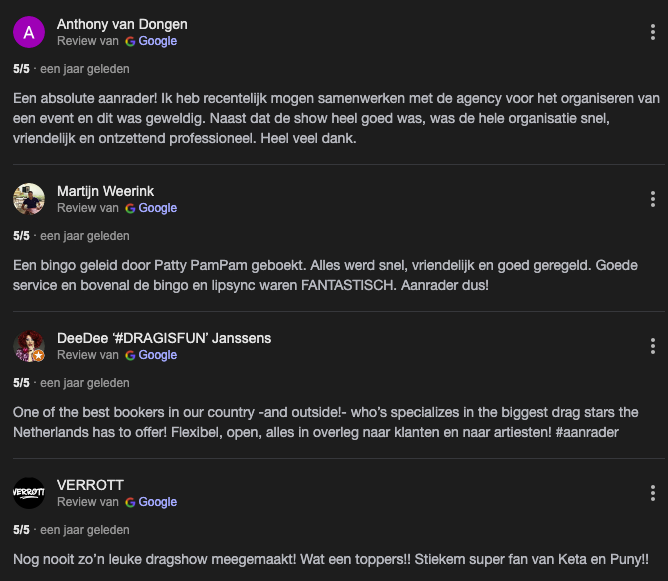Click the Google logo under DeeDee Janssens
668x581 pixels.
click(x=130, y=355)
